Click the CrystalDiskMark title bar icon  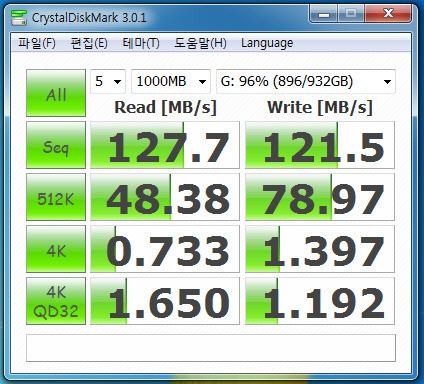[19, 17]
